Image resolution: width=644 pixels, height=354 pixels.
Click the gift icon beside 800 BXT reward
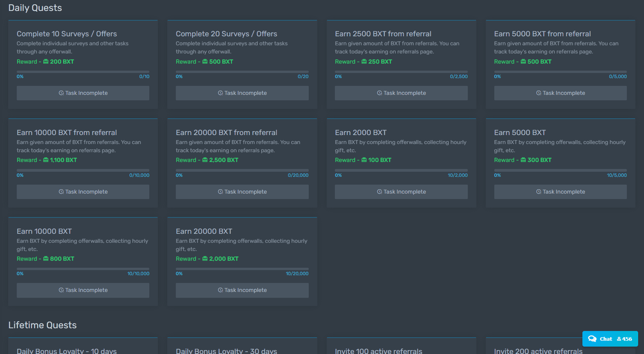tap(46, 259)
